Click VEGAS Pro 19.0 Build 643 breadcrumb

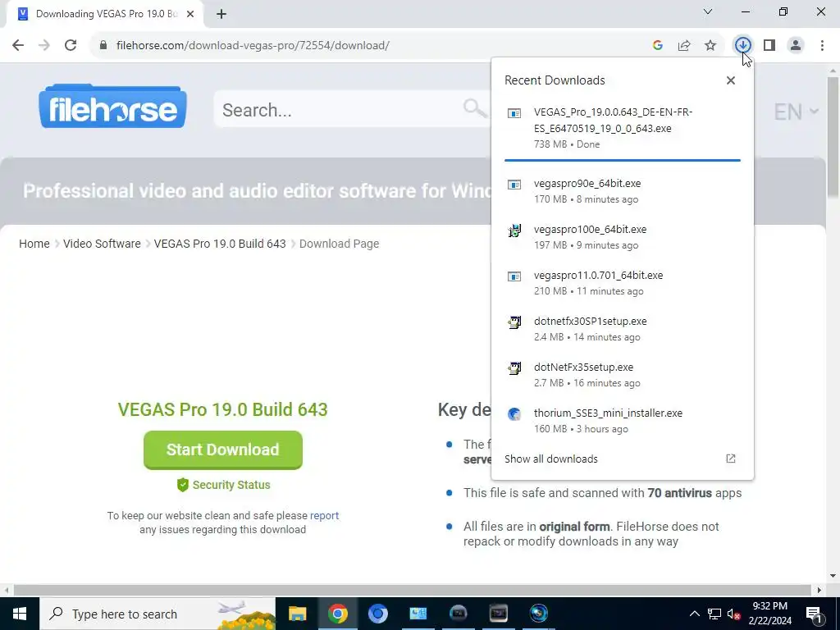(220, 244)
